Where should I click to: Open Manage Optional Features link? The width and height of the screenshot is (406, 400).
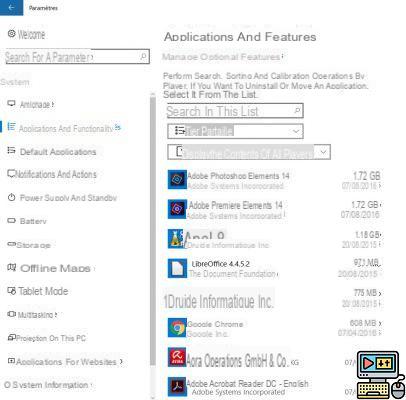tap(222, 57)
